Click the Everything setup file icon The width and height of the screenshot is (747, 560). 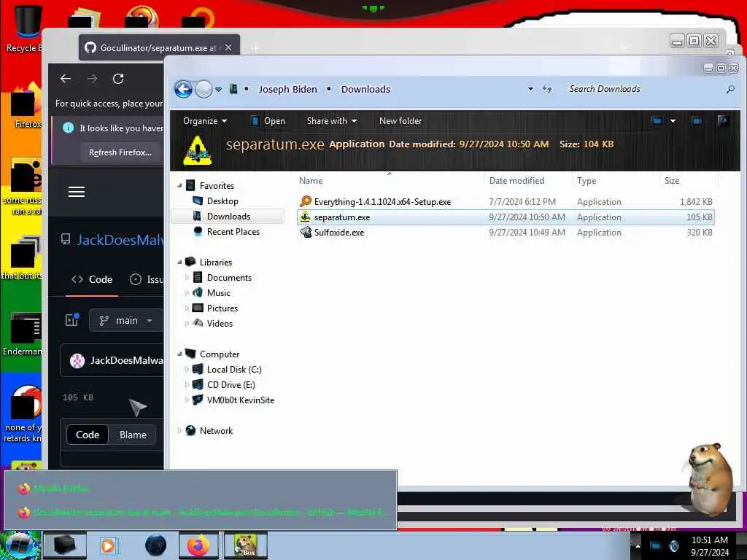click(x=306, y=201)
